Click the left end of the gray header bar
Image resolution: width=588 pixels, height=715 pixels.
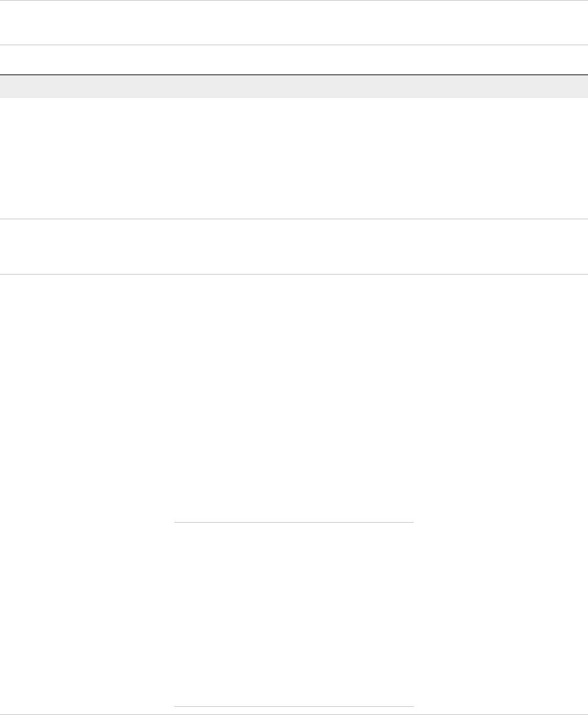(8, 87)
